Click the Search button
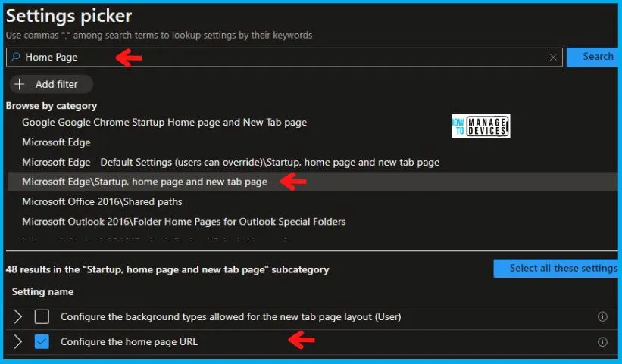Viewport: 622px width, 364px height. 592,57
